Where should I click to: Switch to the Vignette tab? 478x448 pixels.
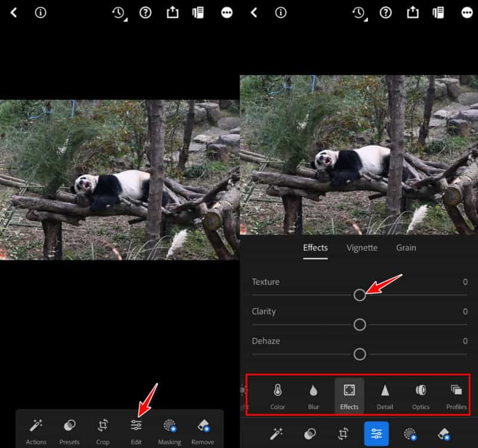tap(361, 247)
